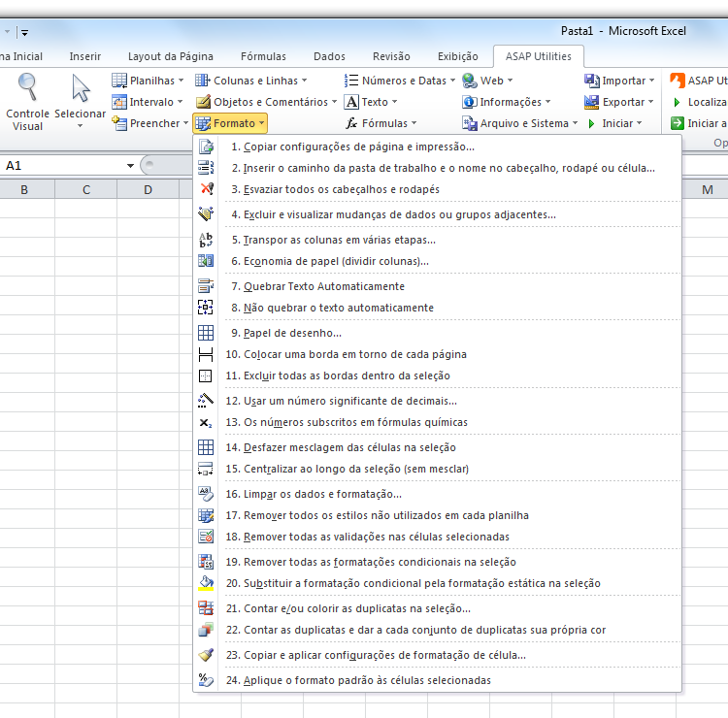Image resolution: width=728 pixels, height=718 pixels.
Task: Choose 'Os números subscritos em fórmulas químicas'
Action: pos(438,422)
